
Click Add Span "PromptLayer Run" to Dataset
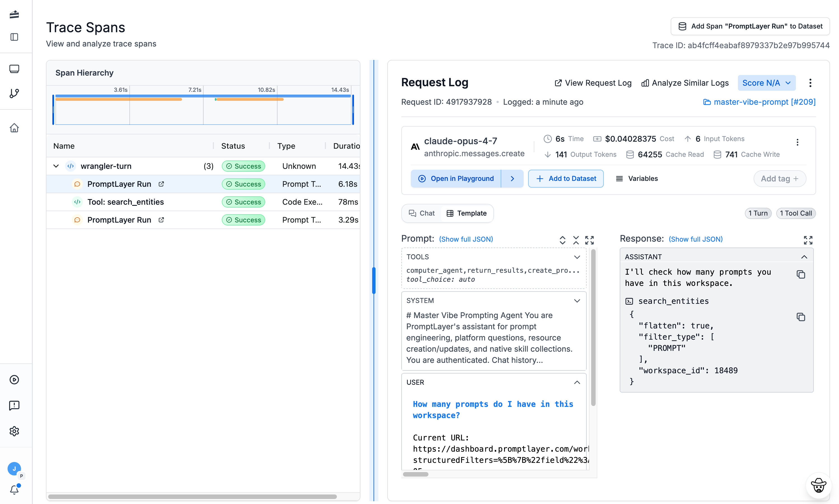pos(750,26)
